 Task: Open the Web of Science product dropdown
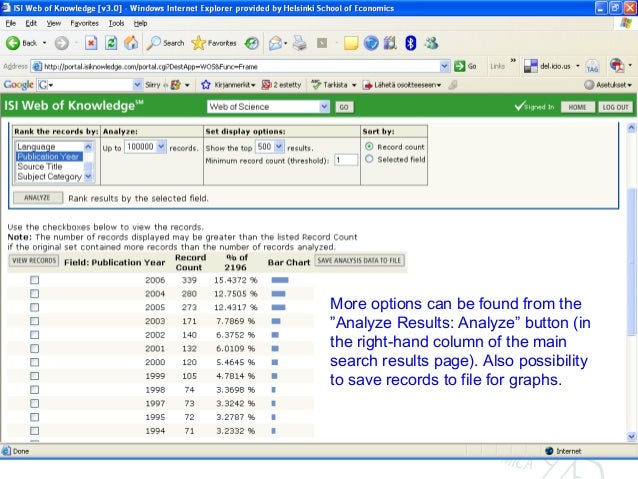tap(324, 107)
